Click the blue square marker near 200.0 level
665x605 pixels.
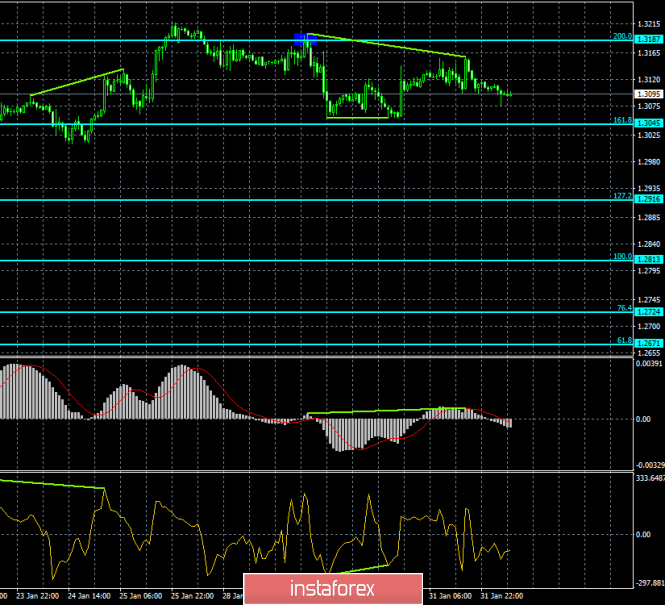[305, 39]
